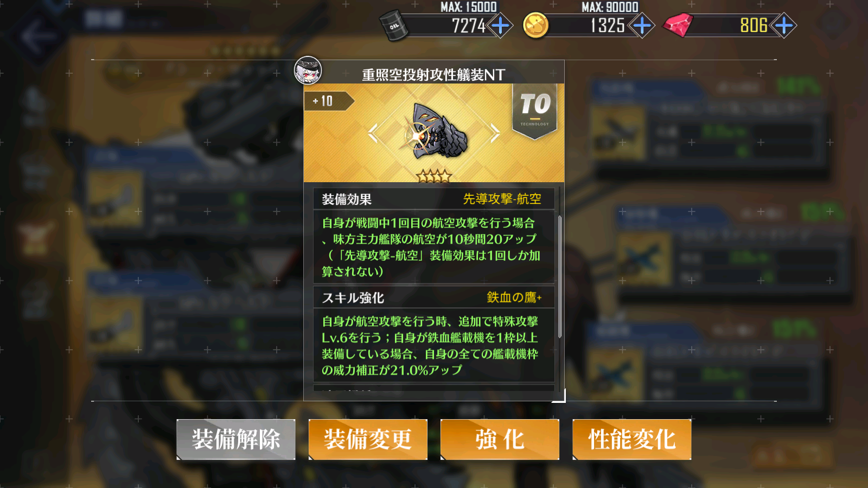
Task: Tap the 装備効果 header row
Action: (434, 199)
